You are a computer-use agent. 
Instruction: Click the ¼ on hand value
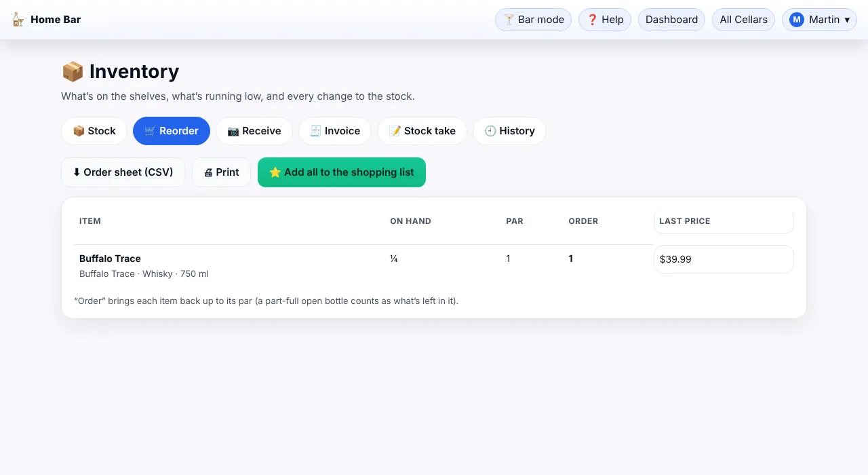(394, 259)
